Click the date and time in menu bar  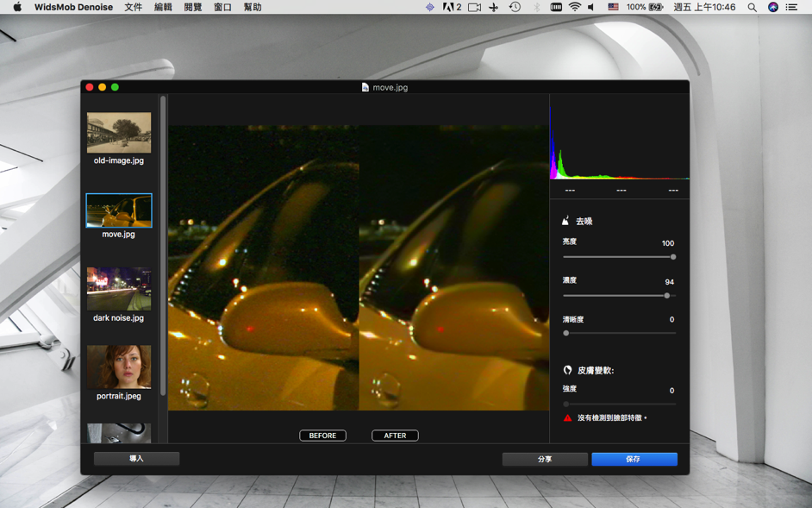[x=704, y=7]
